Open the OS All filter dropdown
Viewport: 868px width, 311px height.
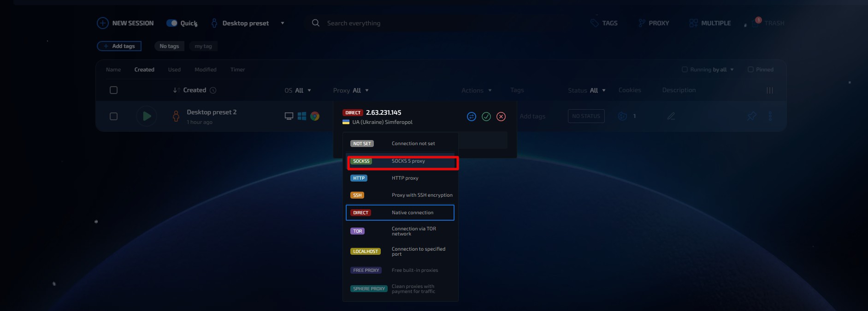click(298, 90)
